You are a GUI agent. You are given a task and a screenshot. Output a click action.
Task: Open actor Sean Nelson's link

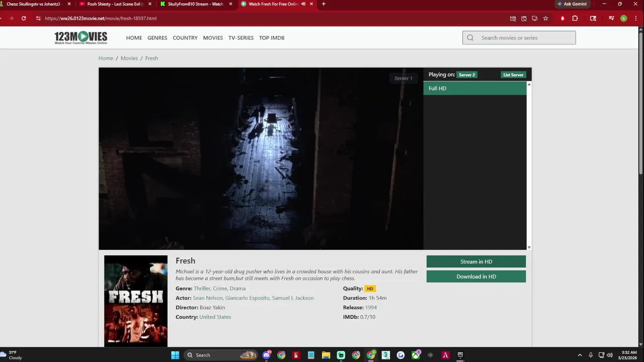pyautogui.click(x=207, y=298)
